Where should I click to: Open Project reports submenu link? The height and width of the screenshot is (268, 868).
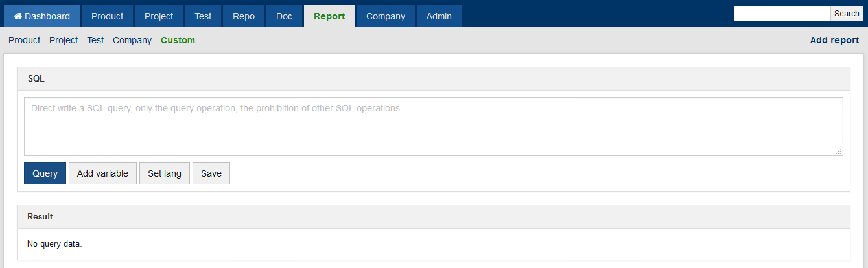coord(64,40)
